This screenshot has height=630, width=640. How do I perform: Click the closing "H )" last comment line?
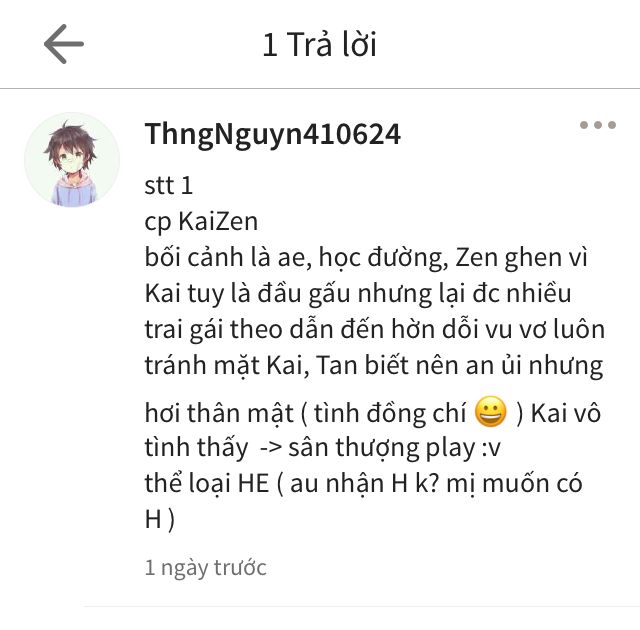coord(160,520)
